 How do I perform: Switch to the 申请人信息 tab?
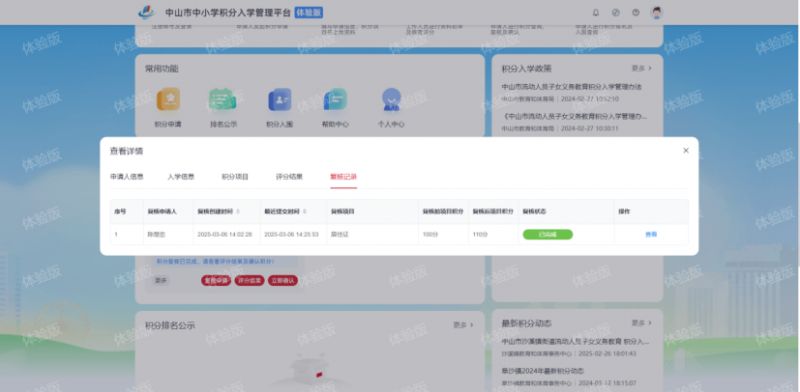tap(127, 177)
